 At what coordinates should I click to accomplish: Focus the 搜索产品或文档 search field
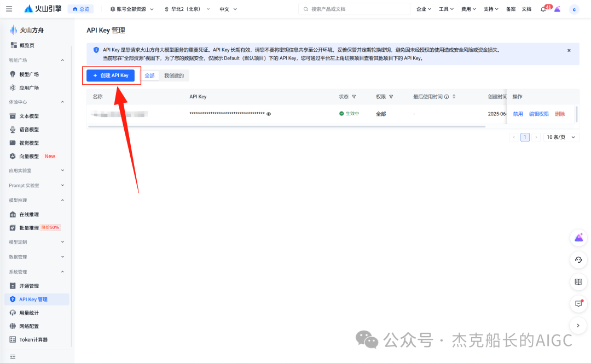[354, 9]
